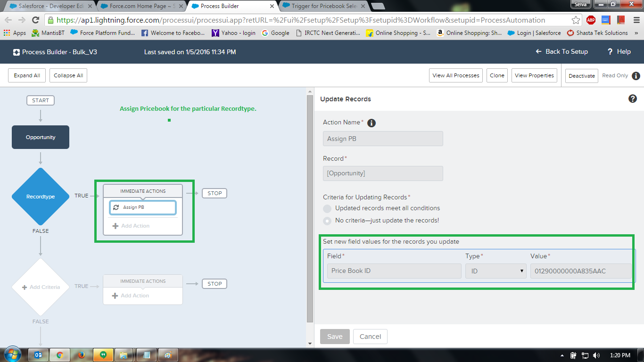Open the Yahoo - login bookmark
This screenshot has height=362, width=644.
click(x=233, y=33)
